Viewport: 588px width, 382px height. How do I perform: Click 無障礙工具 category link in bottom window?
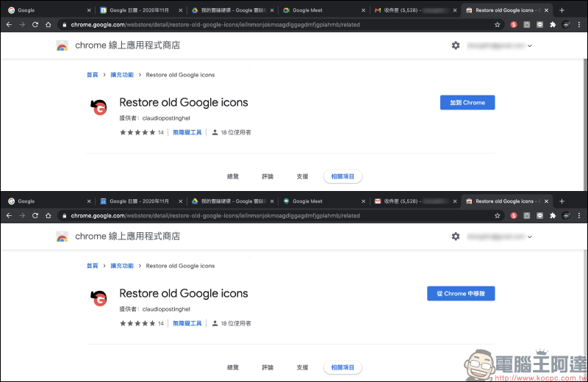187,323
